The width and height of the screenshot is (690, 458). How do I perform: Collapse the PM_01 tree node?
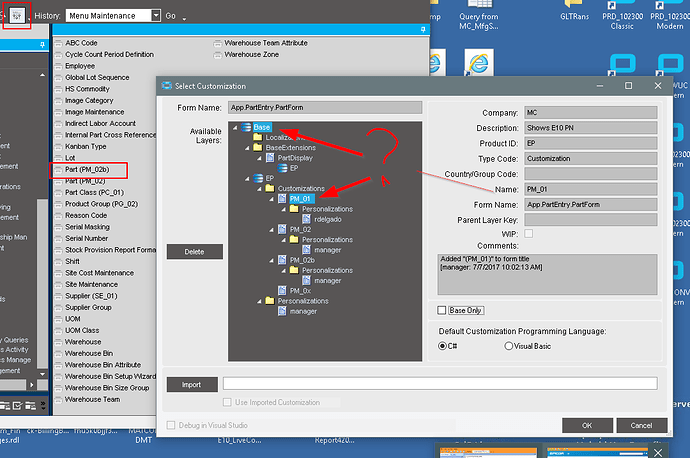272,199
